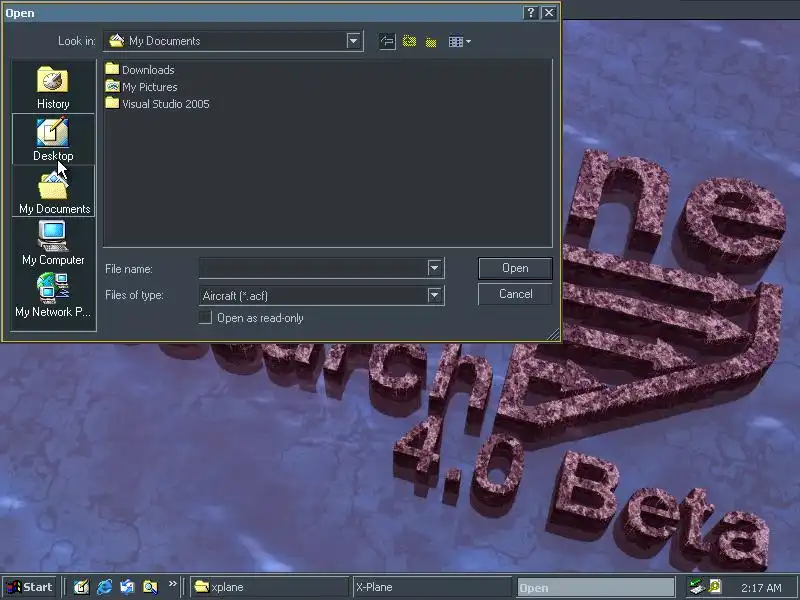Switch to xplane folder taskbar button

pos(269,587)
